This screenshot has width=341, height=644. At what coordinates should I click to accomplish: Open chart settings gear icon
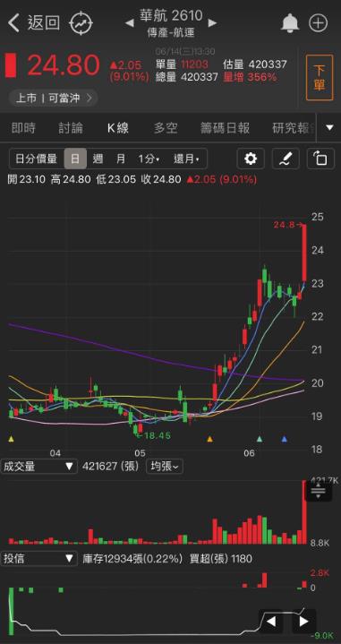251,159
